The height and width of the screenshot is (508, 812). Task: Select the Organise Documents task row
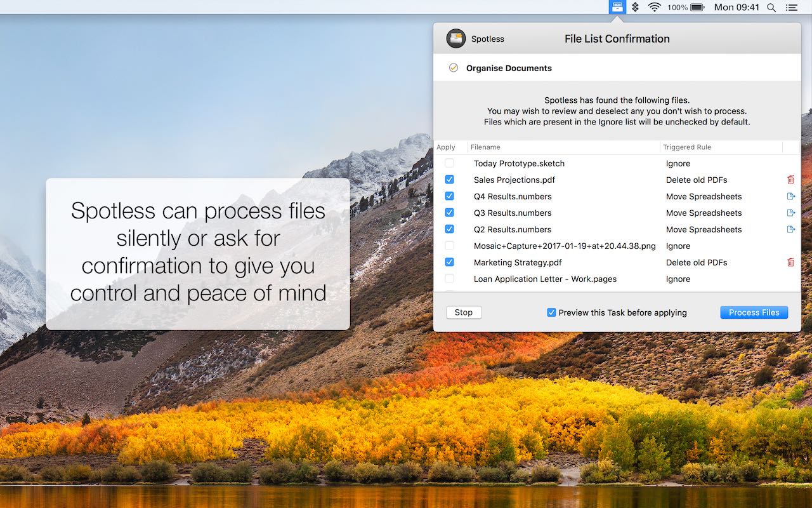[509, 67]
